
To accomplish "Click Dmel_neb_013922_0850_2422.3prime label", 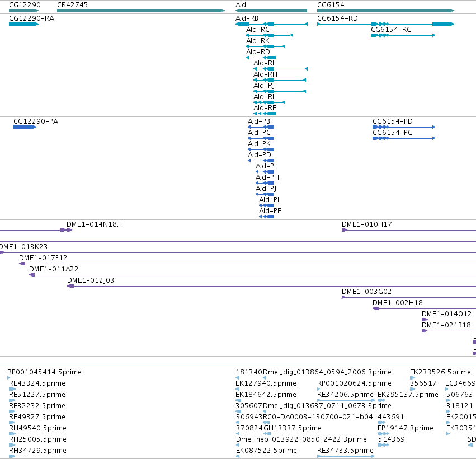I will point(301,439).
